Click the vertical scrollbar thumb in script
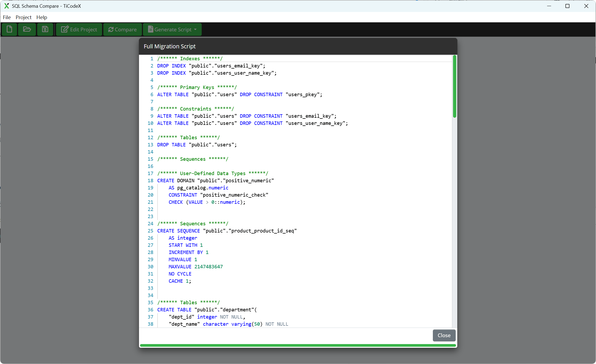This screenshot has width=596, height=364. point(455,86)
